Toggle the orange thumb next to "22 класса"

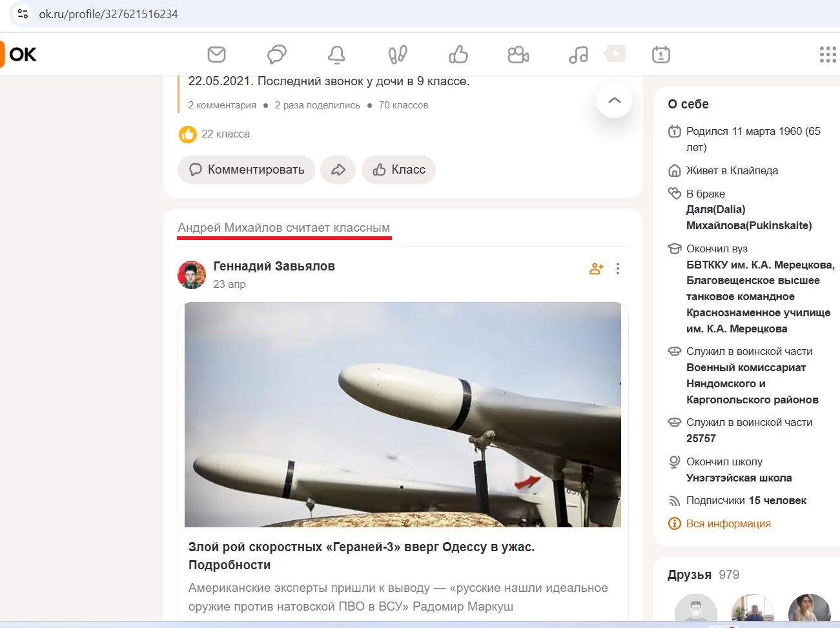(x=187, y=134)
